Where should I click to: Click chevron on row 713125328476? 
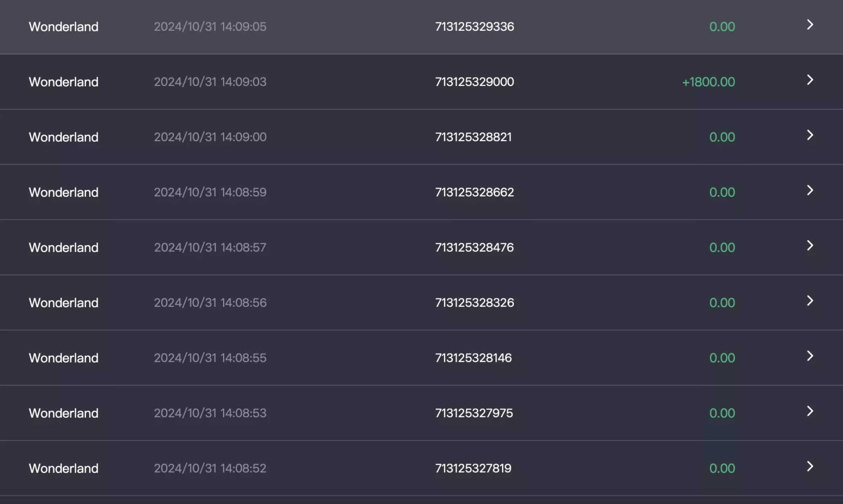[810, 246]
